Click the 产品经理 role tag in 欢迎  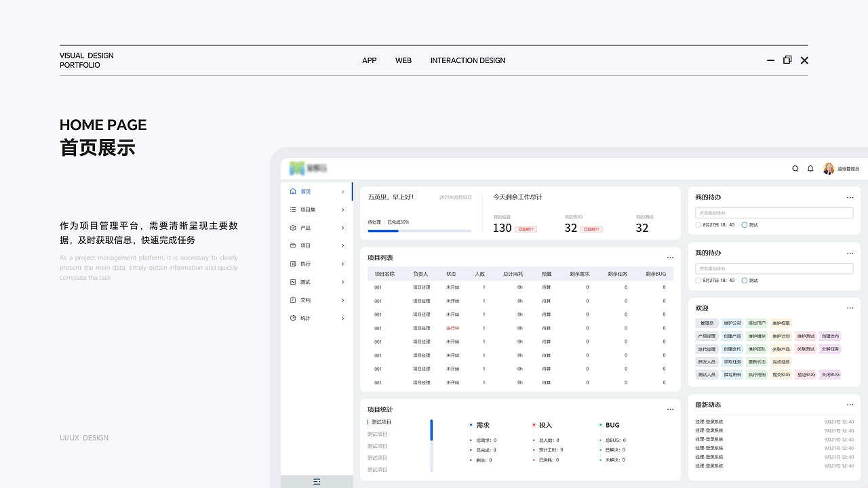[x=707, y=336]
